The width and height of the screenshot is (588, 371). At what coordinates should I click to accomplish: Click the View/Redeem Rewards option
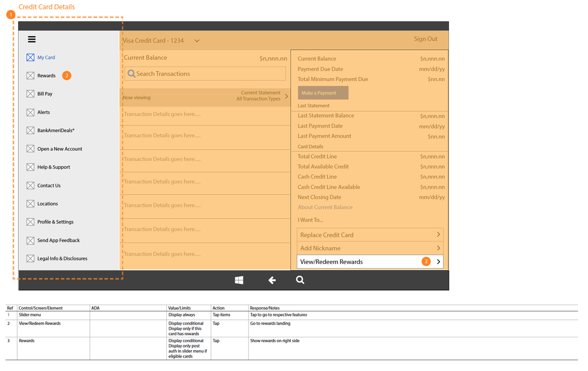tap(370, 262)
